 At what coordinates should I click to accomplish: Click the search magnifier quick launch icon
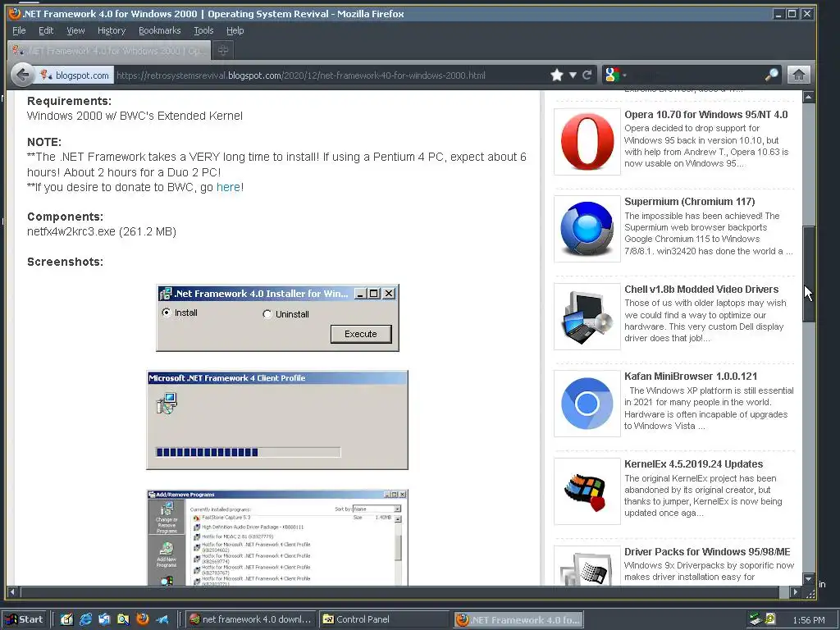click(123, 620)
